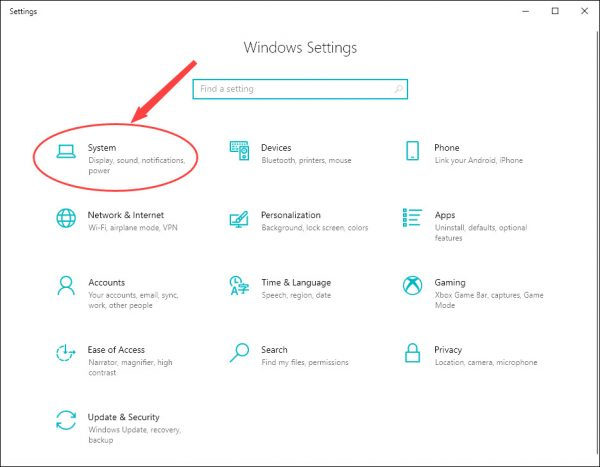The image size is (600, 467).
Task: Click 'Wi-Fi, airplane mode, VPN' description
Action: (x=133, y=228)
